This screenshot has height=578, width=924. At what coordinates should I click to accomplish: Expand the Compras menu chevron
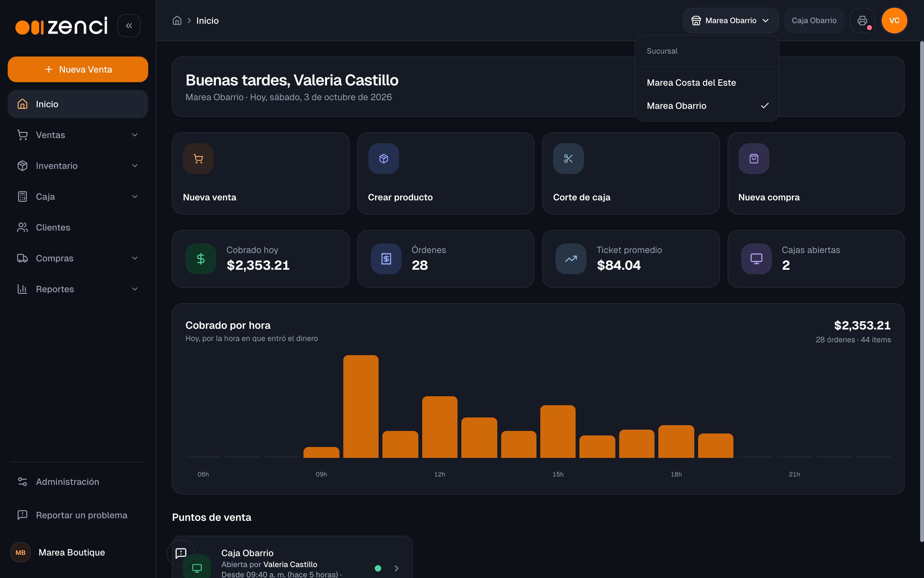(135, 258)
